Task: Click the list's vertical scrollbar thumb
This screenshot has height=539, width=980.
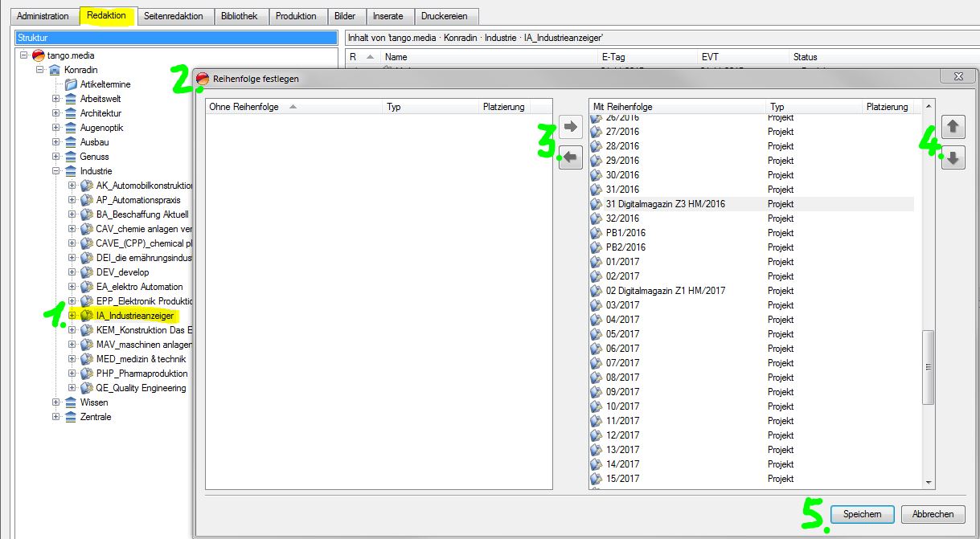Action: (x=929, y=366)
